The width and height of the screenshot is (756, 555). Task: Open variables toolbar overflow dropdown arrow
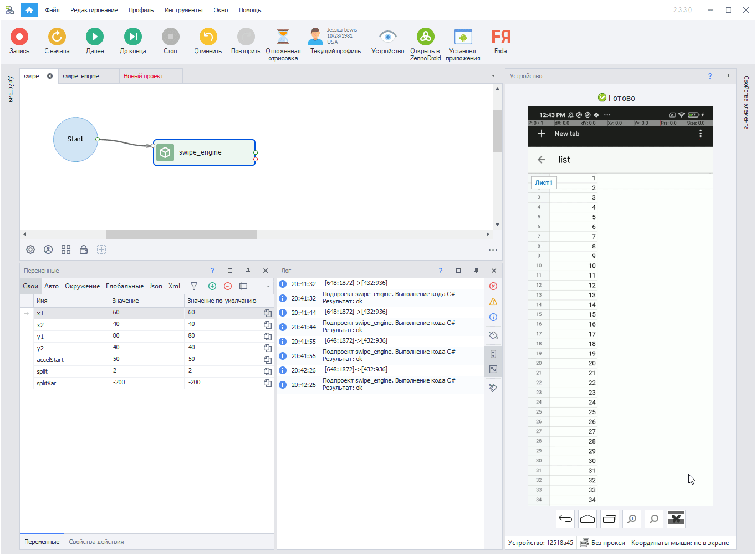click(x=268, y=287)
